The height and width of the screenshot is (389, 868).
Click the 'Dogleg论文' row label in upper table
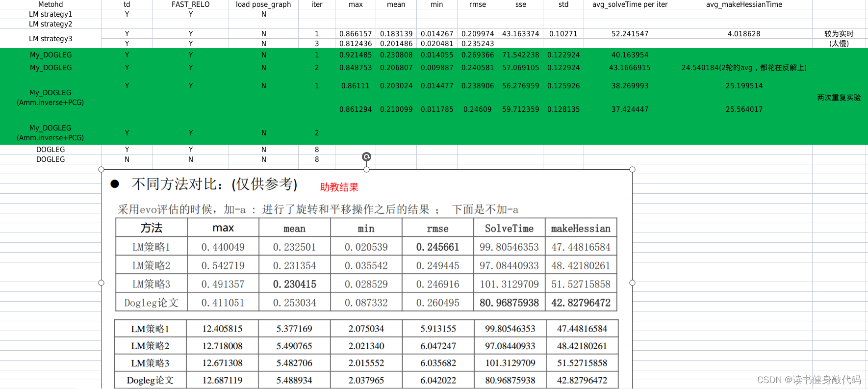[151, 303]
